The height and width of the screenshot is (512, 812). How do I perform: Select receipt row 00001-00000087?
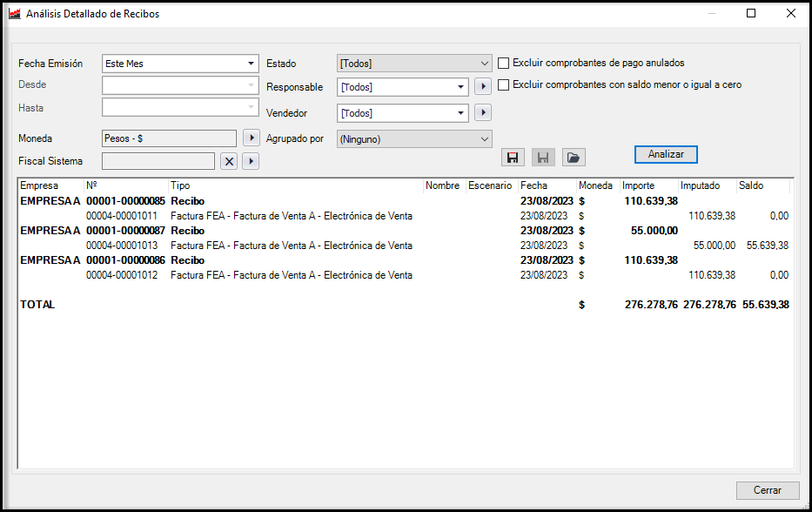coord(404,231)
